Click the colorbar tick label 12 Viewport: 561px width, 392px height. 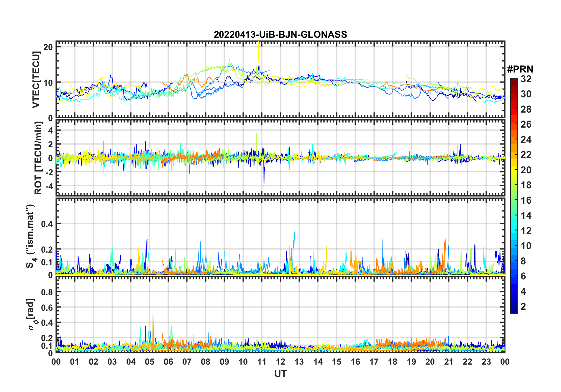(x=526, y=231)
